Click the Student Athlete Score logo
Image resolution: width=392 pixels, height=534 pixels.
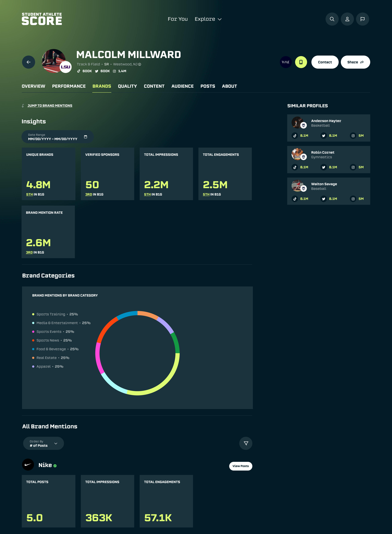[42, 19]
